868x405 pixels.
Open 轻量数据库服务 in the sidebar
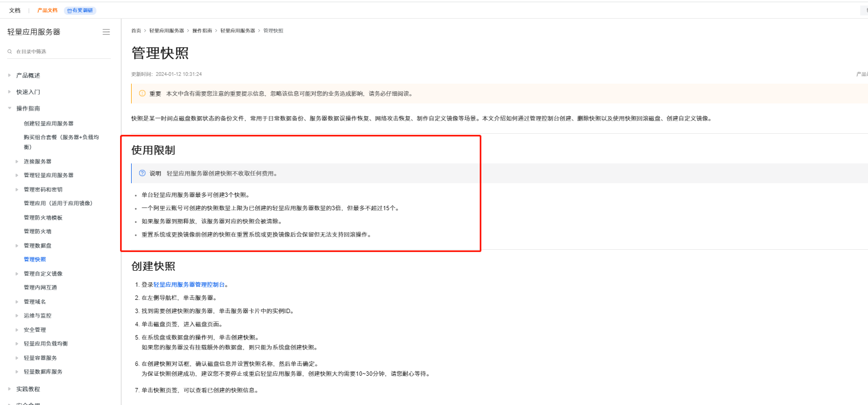[x=43, y=371]
